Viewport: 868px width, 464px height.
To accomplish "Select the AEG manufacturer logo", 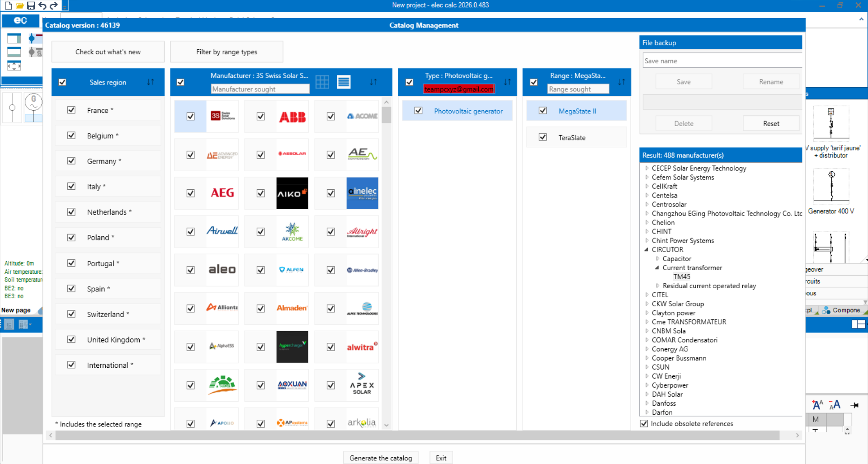I will tap(222, 193).
